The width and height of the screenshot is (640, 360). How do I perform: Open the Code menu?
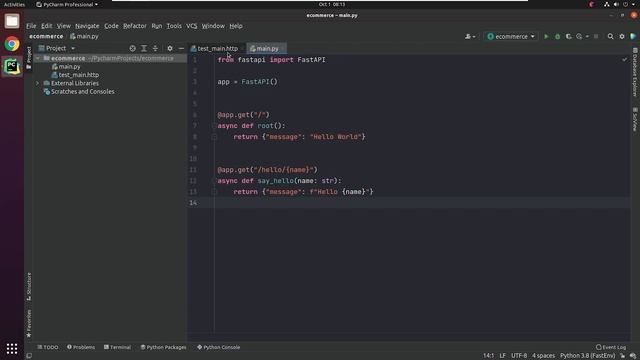point(111,26)
